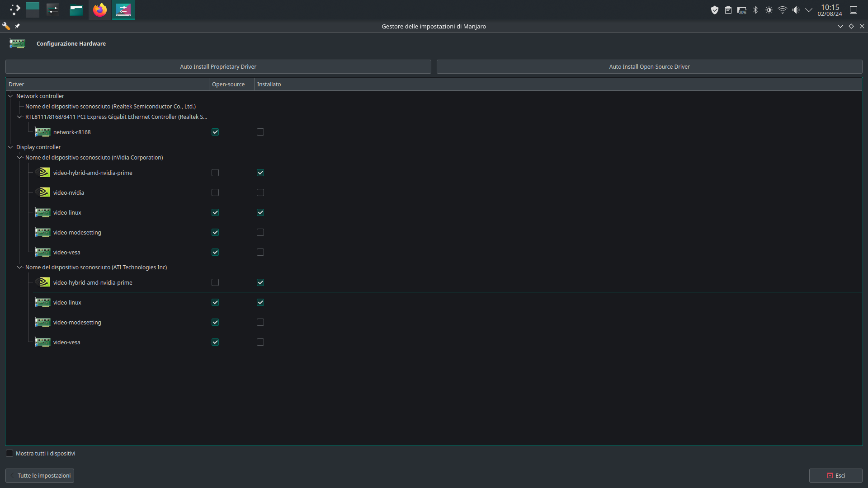The width and height of the screenshot is (868, 488).
Task: Click the nVidia icon next to video-nvidia
Action: click(43, 192)
